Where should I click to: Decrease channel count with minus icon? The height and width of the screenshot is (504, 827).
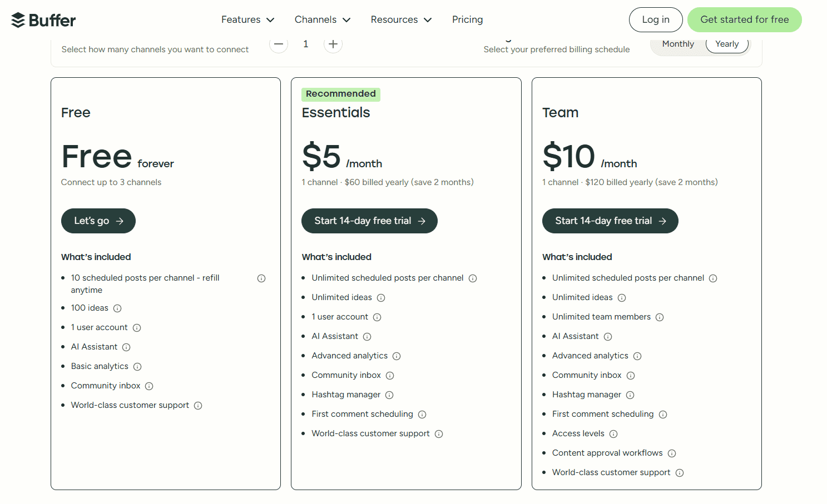[278, 43]
